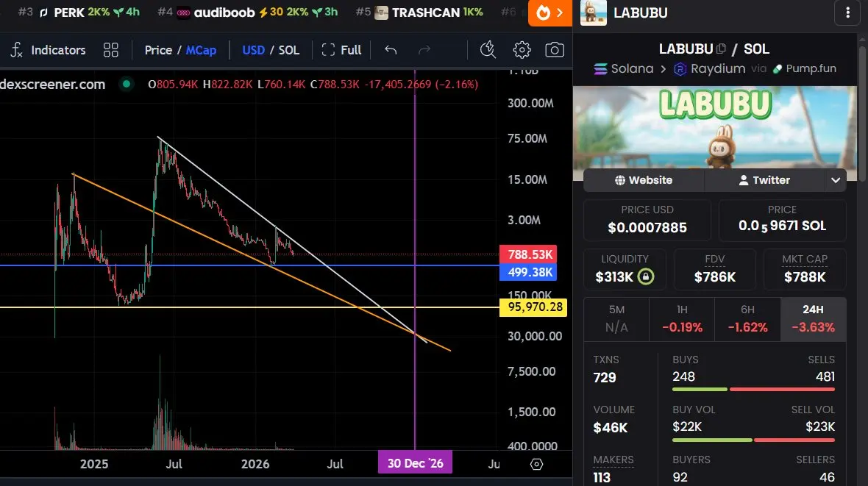This screenshot has width=868, height=486.
Task: Click the SELLERS 46 value
Action: [x=827, y=477]
